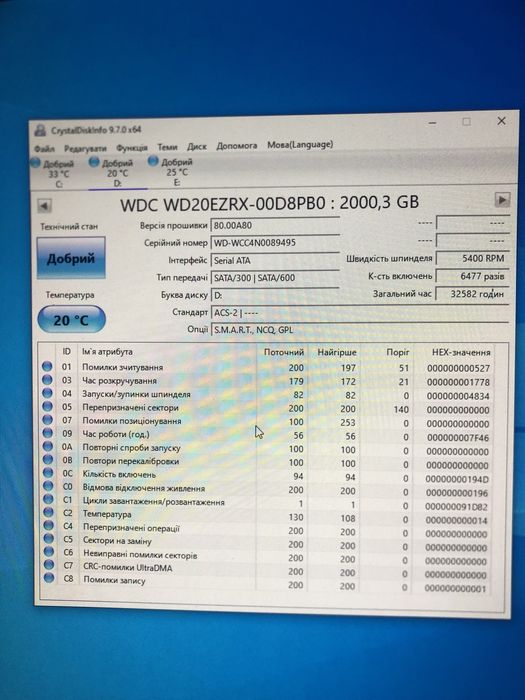This screenshot has width=525, height=700.
Task: Switch to disk C: tab at 33 °C
Action: point(58,174)
